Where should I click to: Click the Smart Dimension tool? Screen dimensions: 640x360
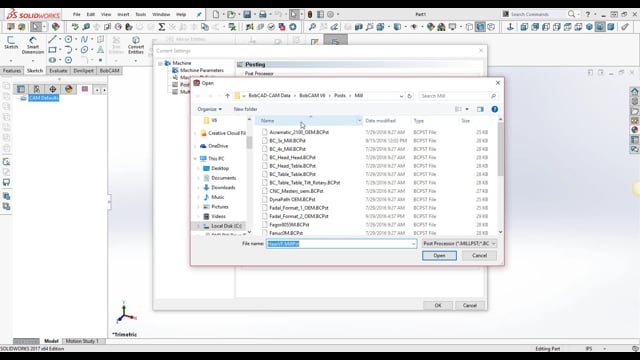pos(33,45)
